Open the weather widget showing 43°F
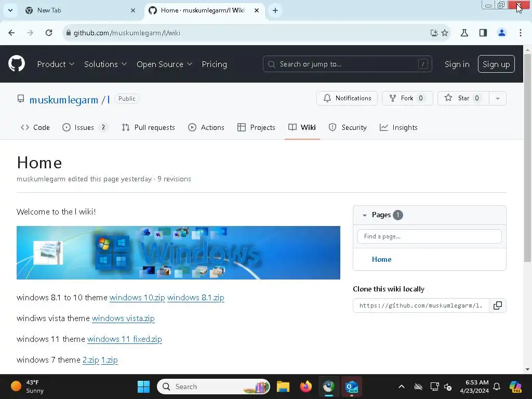 (x=28, y=387)
